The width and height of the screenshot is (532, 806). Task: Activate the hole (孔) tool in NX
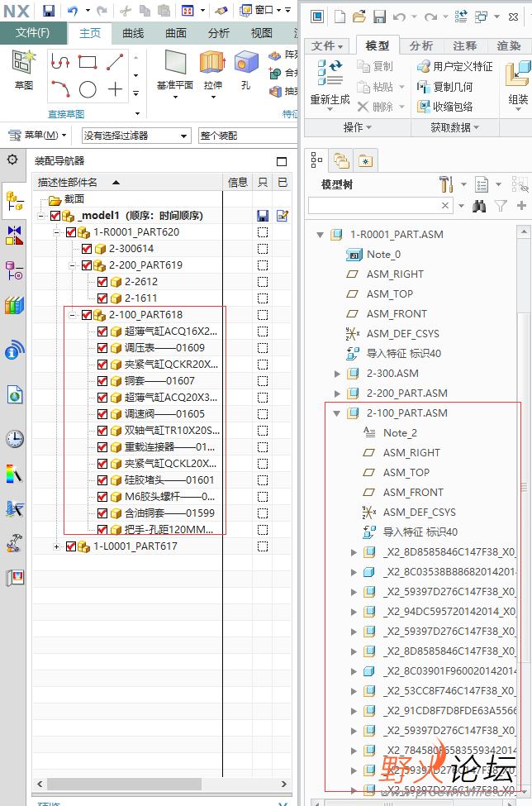pos(246,70)
